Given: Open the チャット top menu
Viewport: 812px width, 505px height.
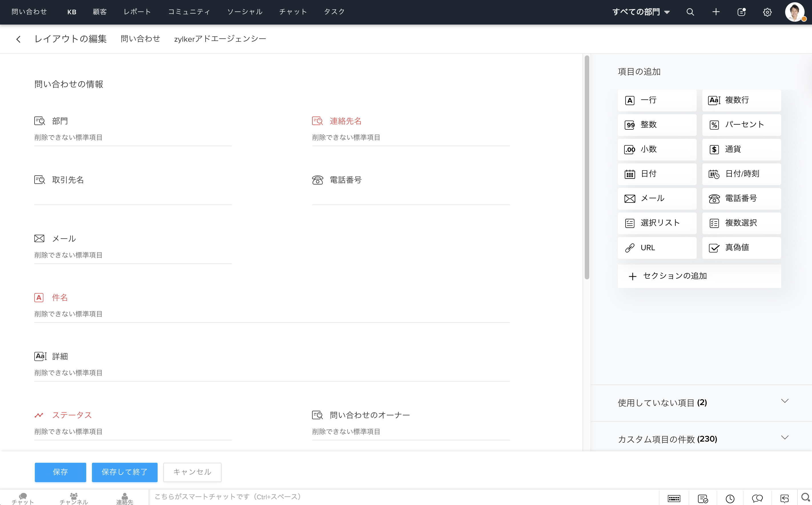Looking at the screenshot, I should point(293,12).
